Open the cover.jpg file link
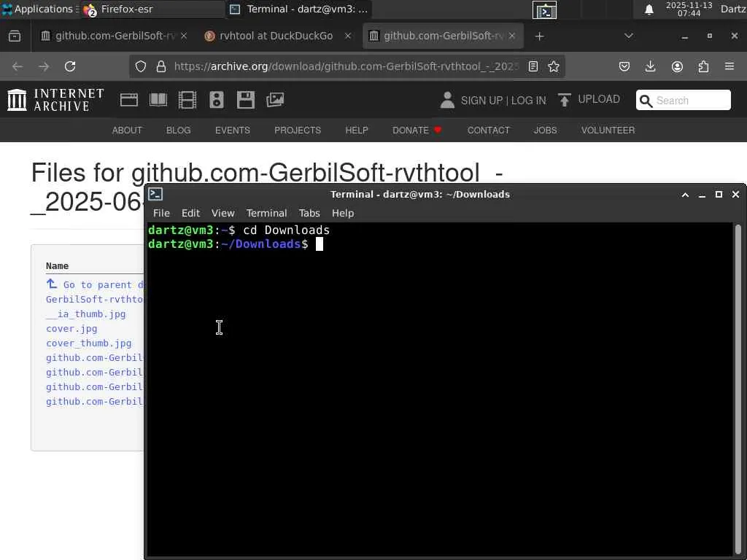 pyautogui.click(x=71, y=329)
